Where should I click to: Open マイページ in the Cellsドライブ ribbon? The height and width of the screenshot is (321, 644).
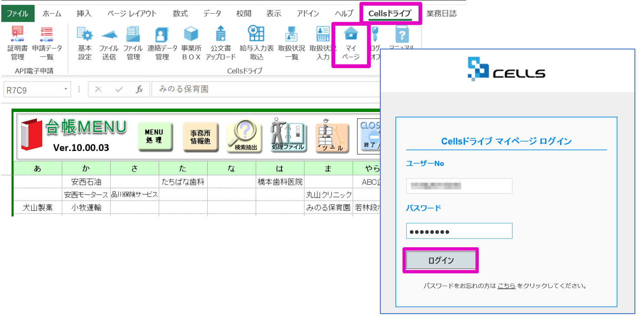[x=351, y=43]
